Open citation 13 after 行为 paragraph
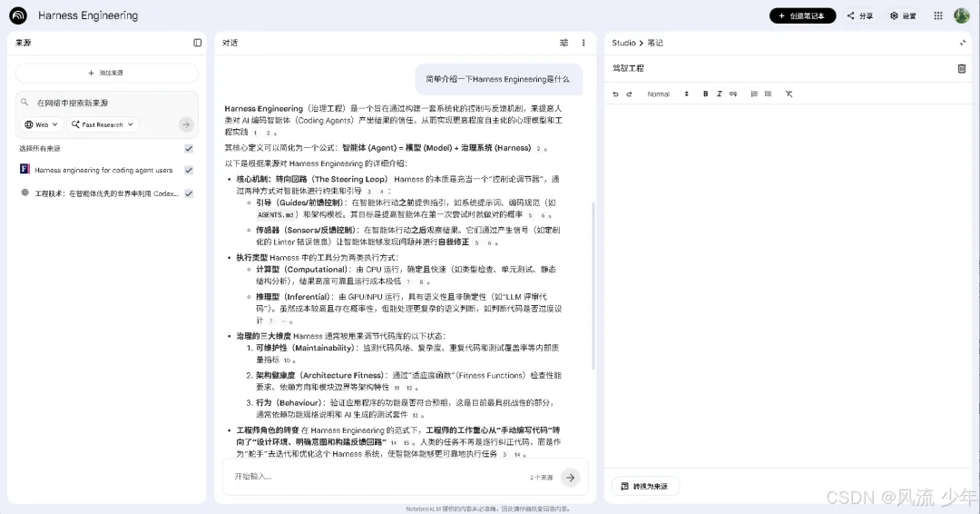The width and height of the screenshot is (980, 514). pyautogui.click(x=415, y=415)
